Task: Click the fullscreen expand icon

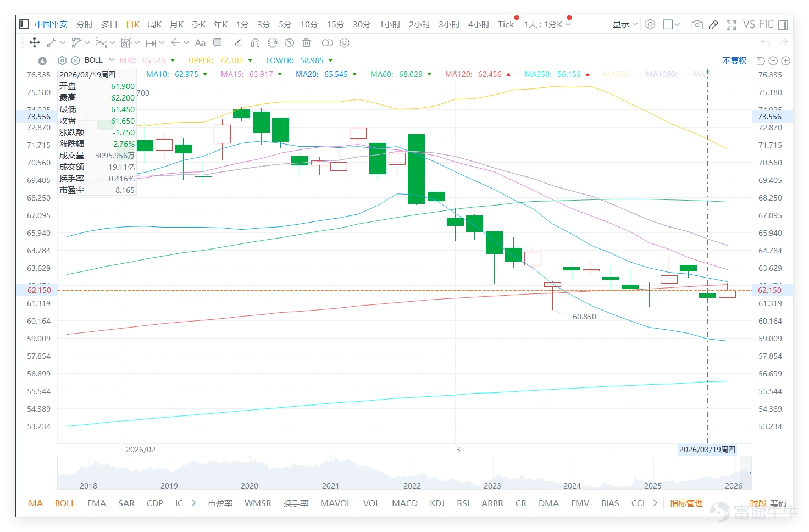Action: click(731, 25)
